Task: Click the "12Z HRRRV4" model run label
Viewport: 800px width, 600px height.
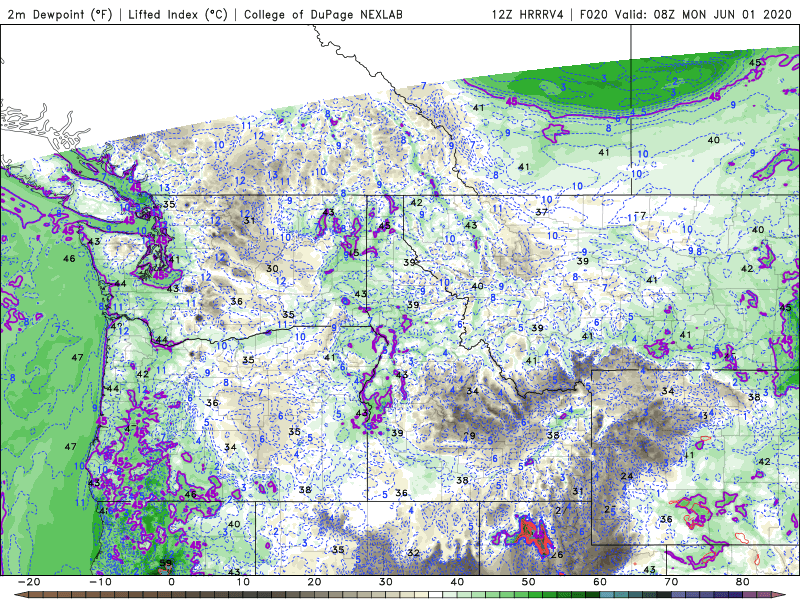Action: 528,14
